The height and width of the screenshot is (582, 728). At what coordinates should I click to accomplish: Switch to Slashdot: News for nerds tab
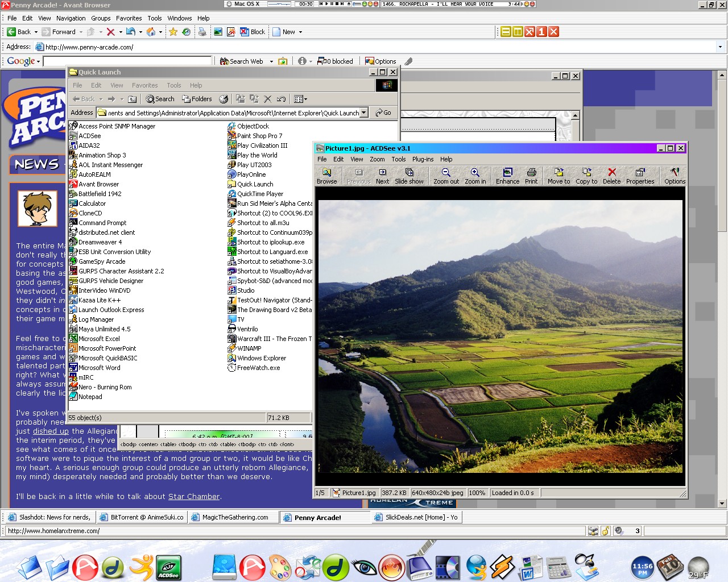pos(49,517)
